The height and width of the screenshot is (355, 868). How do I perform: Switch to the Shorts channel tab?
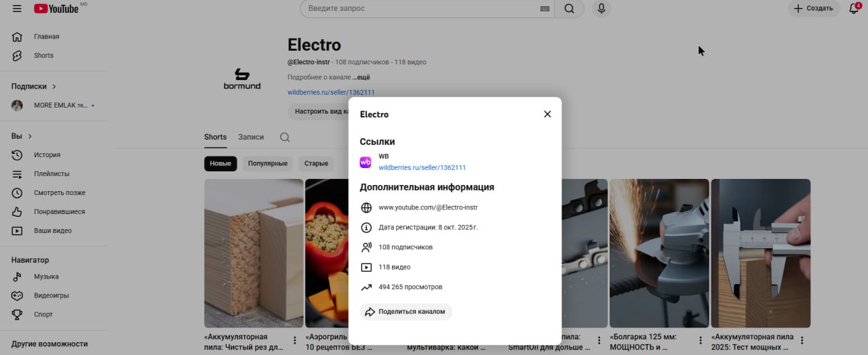pyautogui.click(x=215, y=137)
